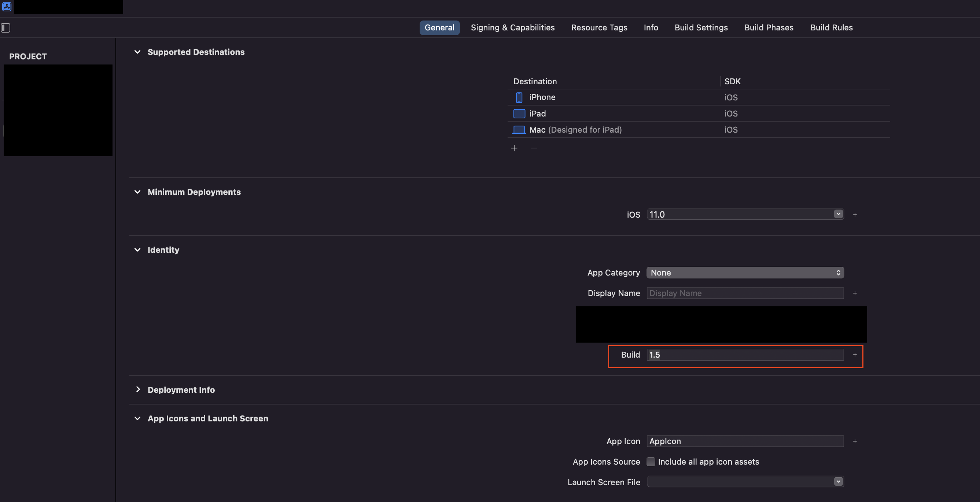
Task: Click the plus beside Display Name
Action: pos(855,293)
